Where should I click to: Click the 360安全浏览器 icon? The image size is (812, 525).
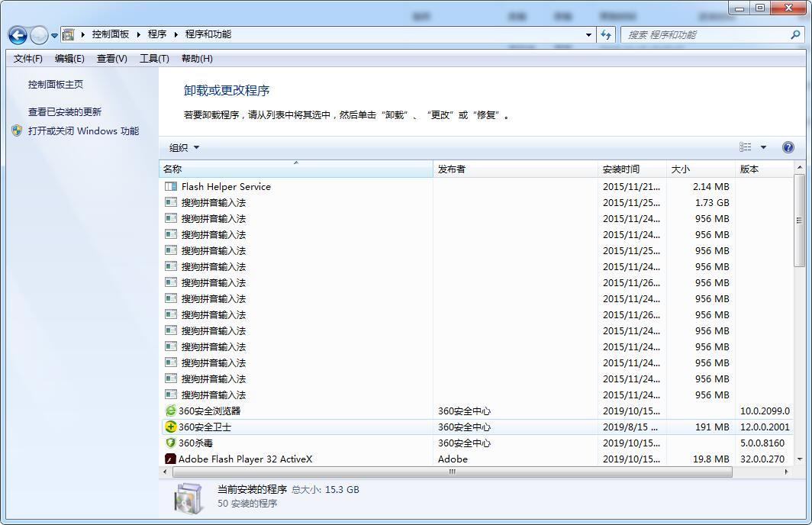170,411
